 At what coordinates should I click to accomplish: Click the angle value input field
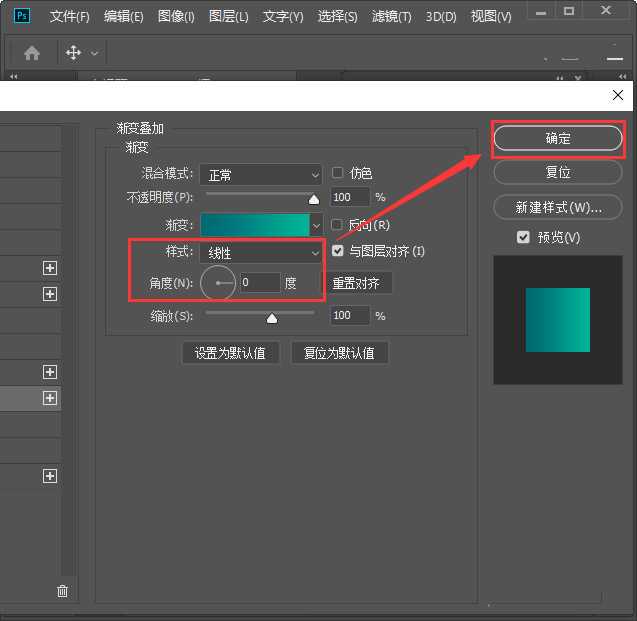click(x=259, y=283)
